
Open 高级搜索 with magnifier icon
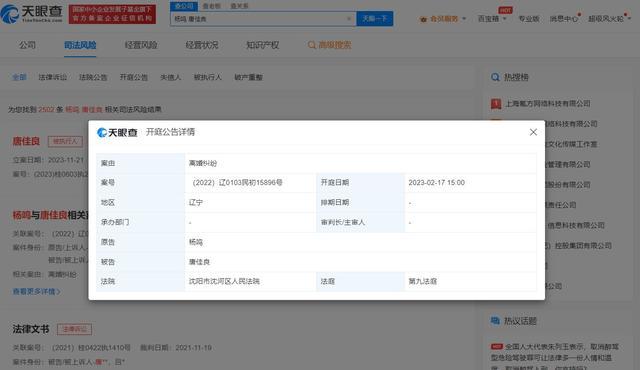329,45
